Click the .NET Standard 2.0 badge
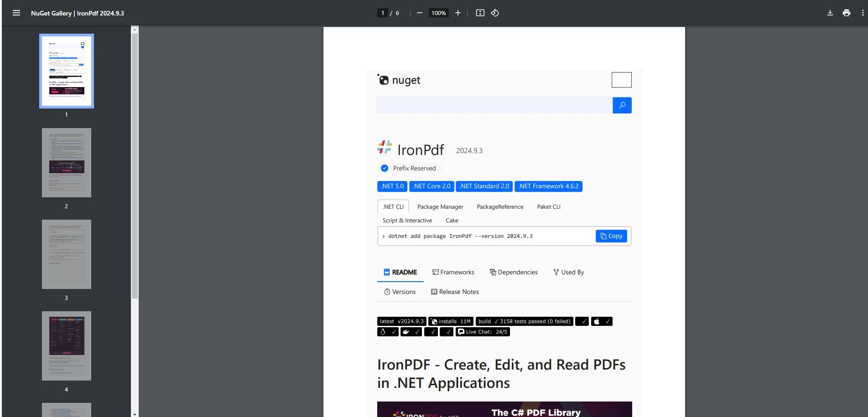Image resolution: width=868 pixels, height=417 pixels. click(x=484, y=186)
